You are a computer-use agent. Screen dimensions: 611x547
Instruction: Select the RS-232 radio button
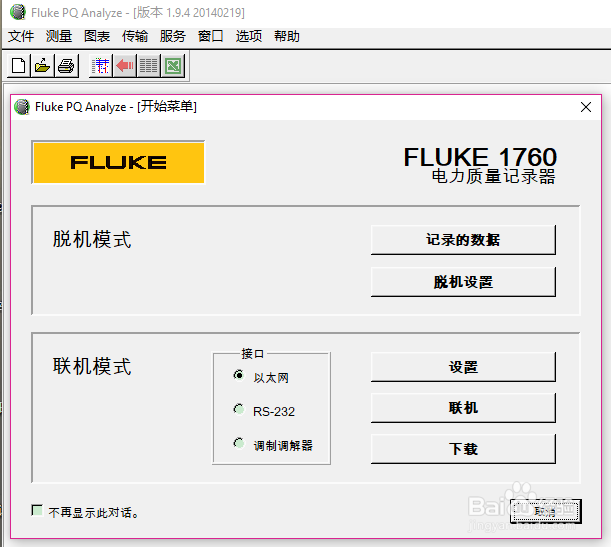[x=239, y=409]
